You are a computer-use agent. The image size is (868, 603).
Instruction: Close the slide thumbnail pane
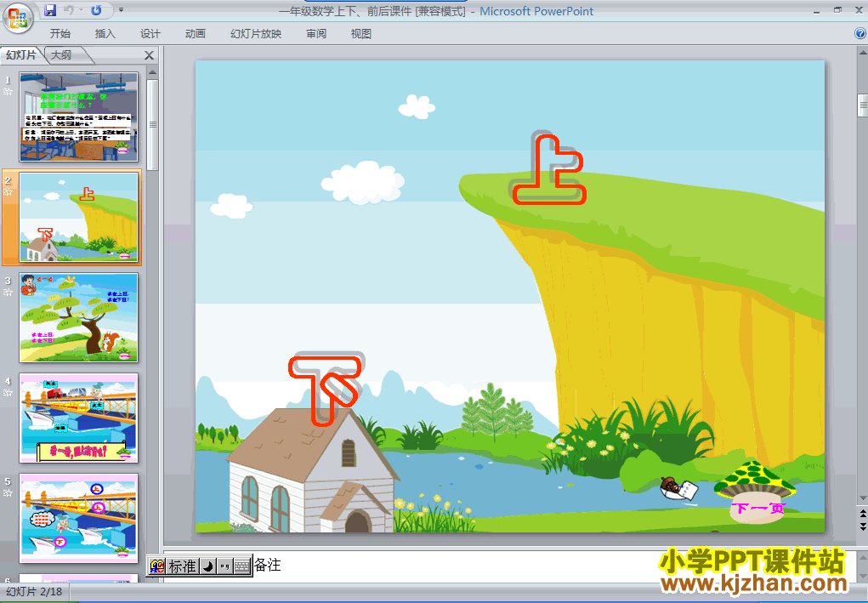pos(149,55)
